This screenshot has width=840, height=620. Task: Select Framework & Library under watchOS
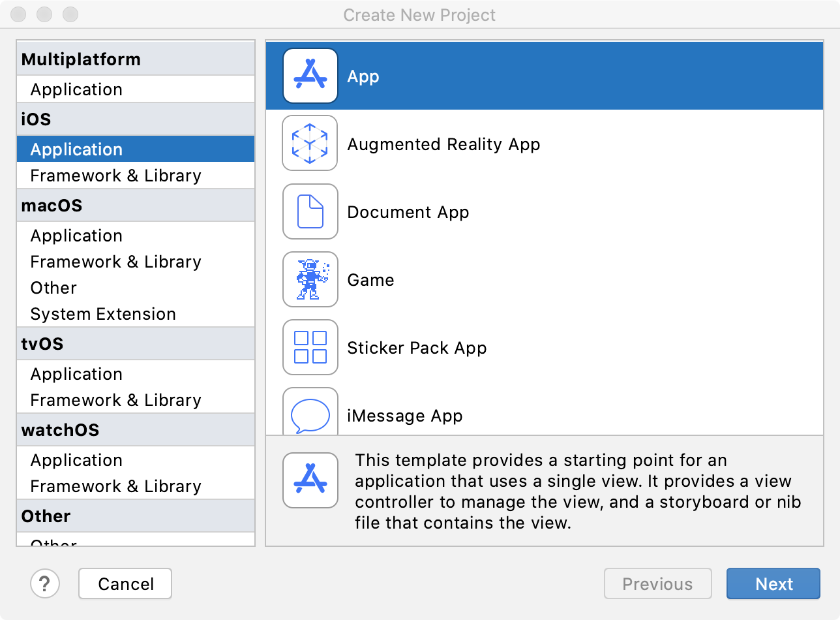tap(136, 486)
